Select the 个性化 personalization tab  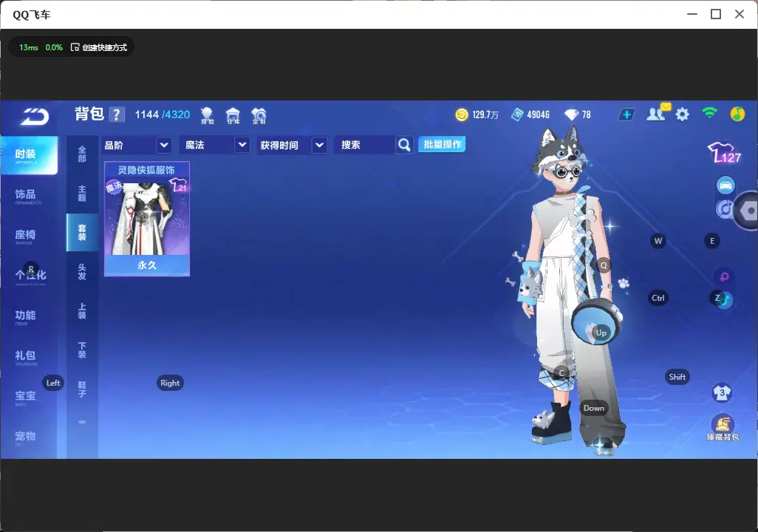click(x=30, y=276)
